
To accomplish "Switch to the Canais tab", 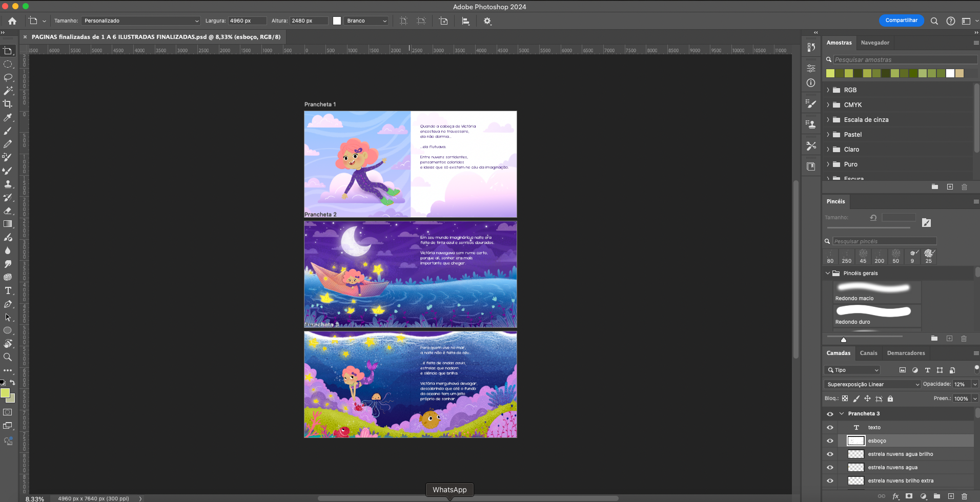I will pyautogui.click(x=868, y=353).
